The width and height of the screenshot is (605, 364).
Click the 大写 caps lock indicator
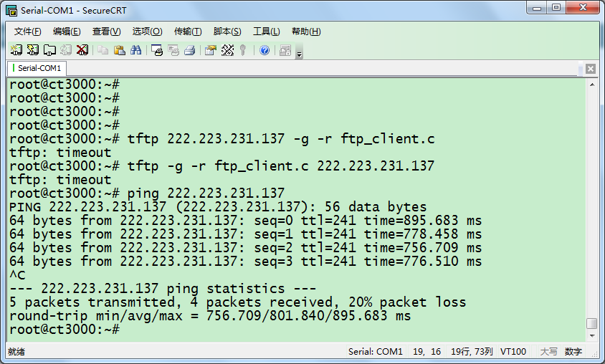pos(548,352)
